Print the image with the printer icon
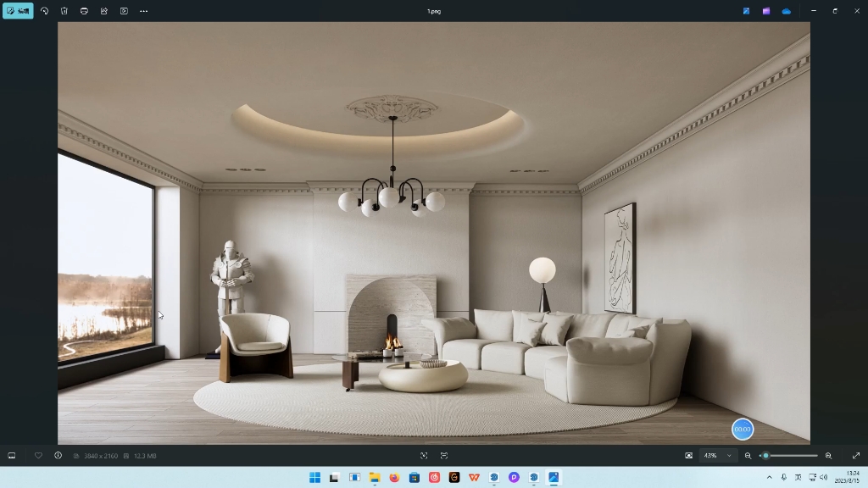The height and width of the screenshot is (488, 868). click(x=84, y=11)
